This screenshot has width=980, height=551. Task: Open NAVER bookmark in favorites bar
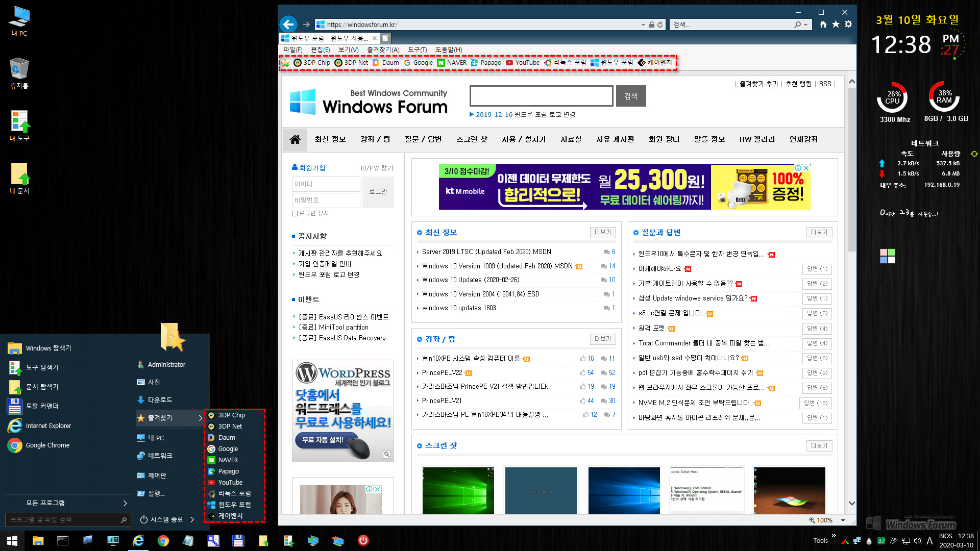coord(452,63)
